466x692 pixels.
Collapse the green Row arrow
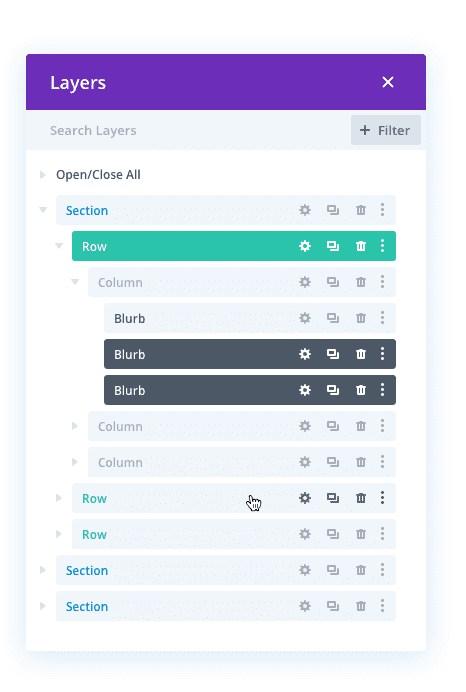pyautogui.click(x=59, y=245)
